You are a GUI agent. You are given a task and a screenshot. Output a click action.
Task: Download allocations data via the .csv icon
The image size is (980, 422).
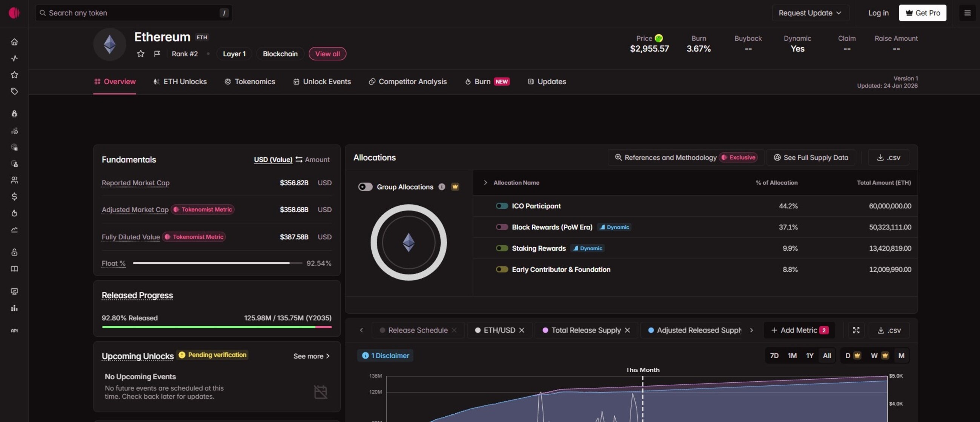tap(888, 157)
